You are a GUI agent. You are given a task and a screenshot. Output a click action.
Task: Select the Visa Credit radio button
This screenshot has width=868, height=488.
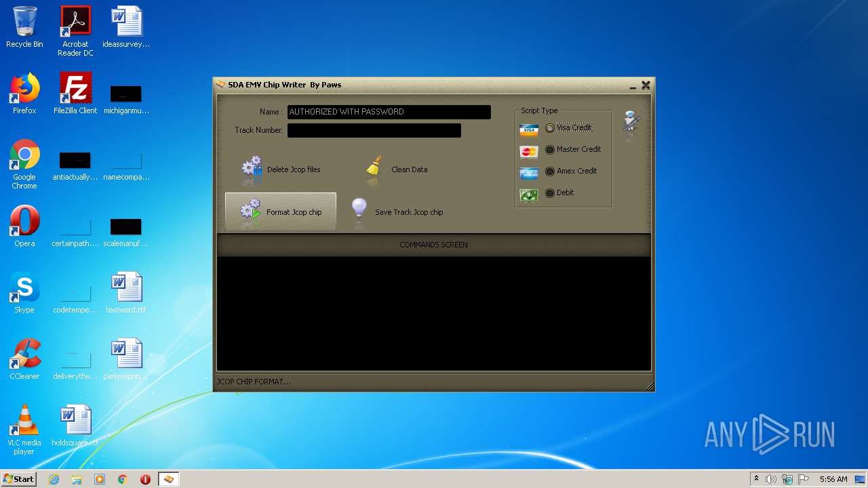pos(550,127)
